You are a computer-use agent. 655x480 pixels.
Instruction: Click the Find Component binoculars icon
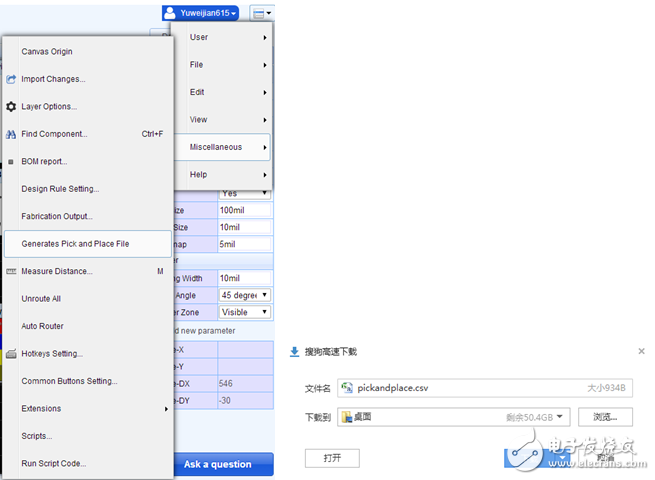(11, 134)
